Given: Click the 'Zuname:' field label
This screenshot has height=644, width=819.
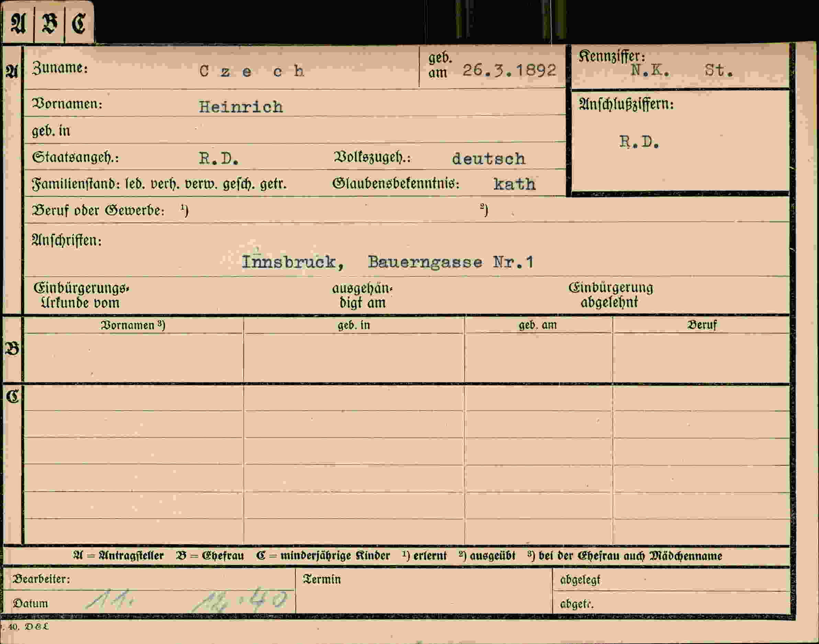Looking at the screenshot, I should coord(60,68).
